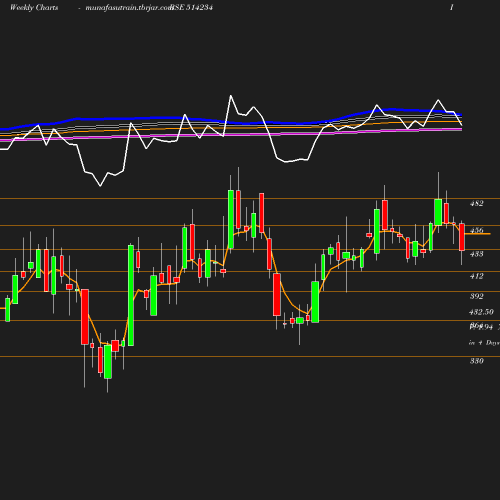Viewport: 500px width, 500px height.
Task: Click the 330 price level label
Action: click(477, 361)
